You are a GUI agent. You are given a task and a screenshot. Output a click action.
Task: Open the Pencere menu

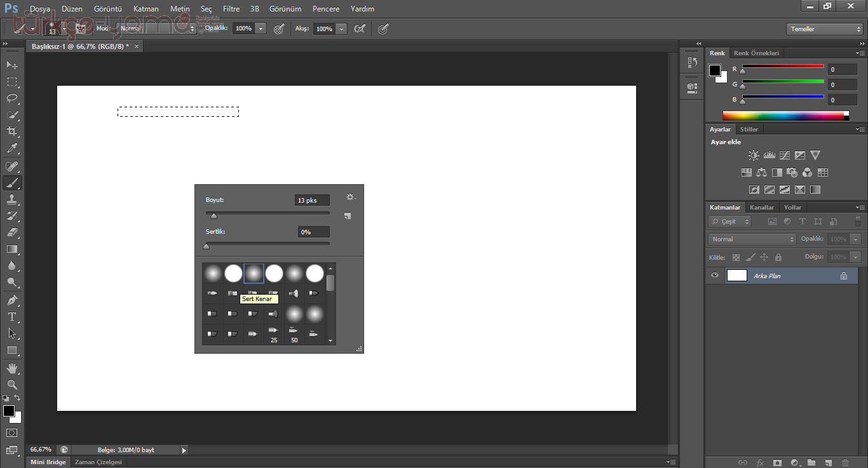[x=326, y=9]
